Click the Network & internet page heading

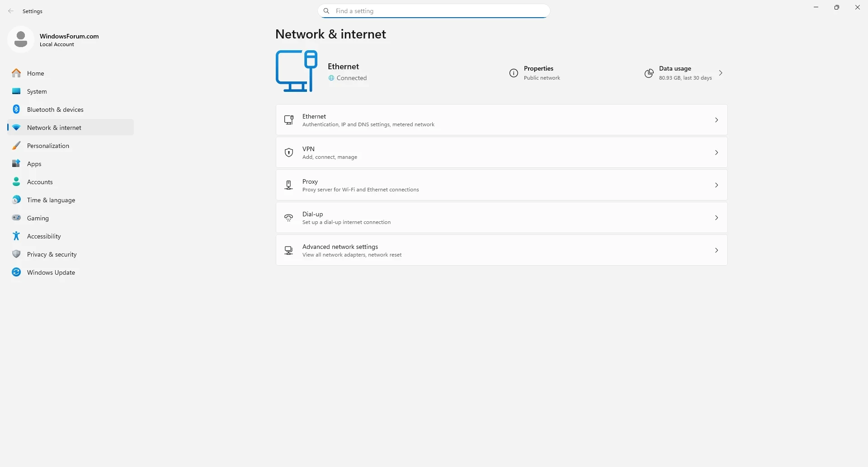click(330, 34)
